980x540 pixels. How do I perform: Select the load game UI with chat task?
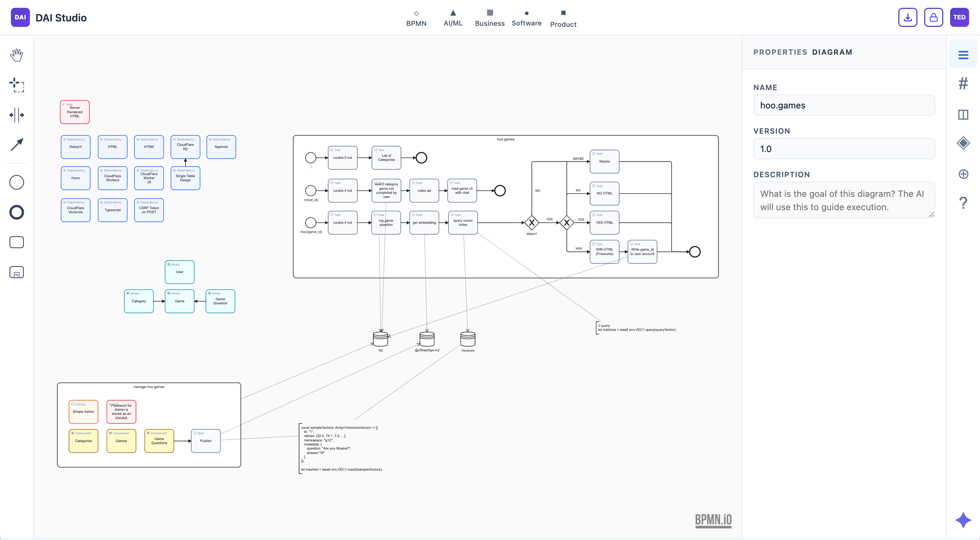click(x=462, y=190)
